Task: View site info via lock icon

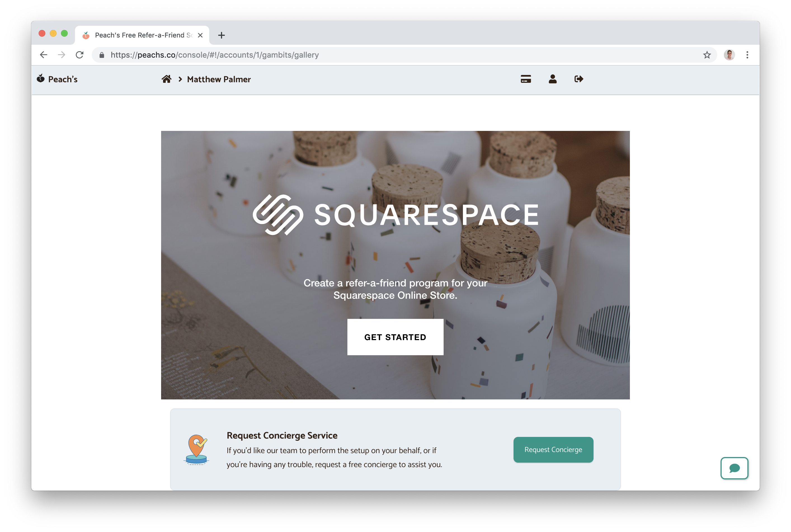Action: tap(102, 55)
